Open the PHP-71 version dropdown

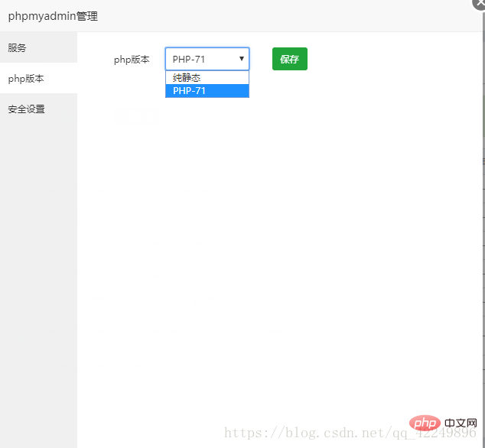(x=207, y=59)
